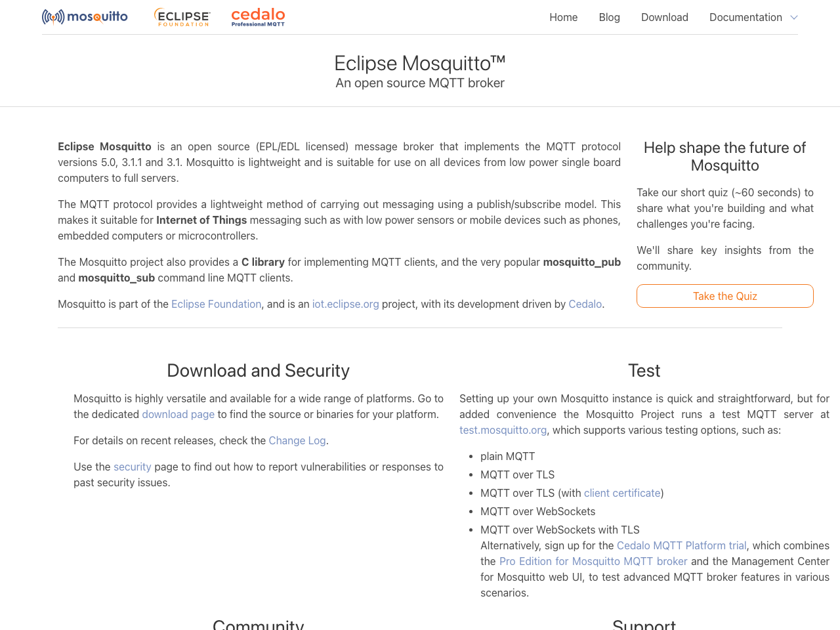The image size is (840, 630).
Task: Open the Cedalo link in the intro text
Action: [585, 303]
